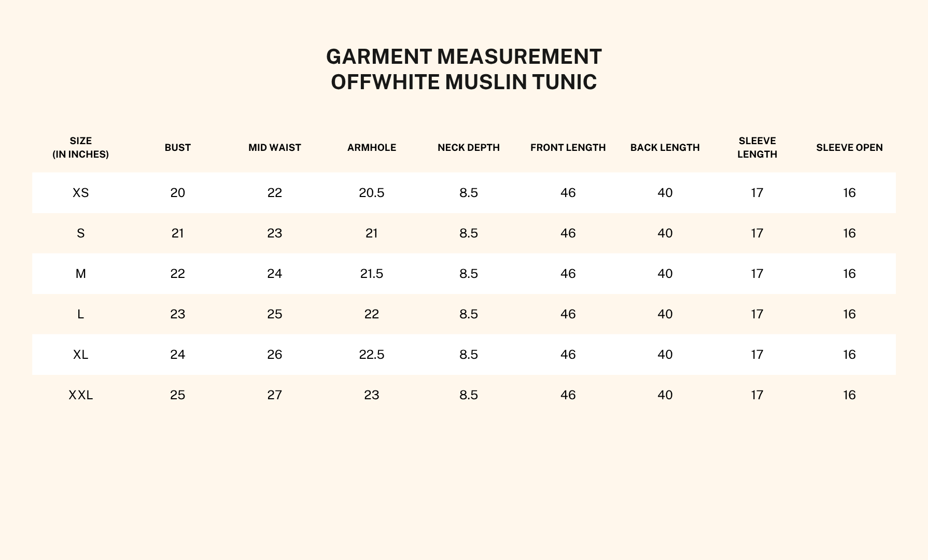This screenshot has height=560, width=928.
Task: Click the bust value 25 for XXL
Action: pyautogui.click(x=178, y=395)
